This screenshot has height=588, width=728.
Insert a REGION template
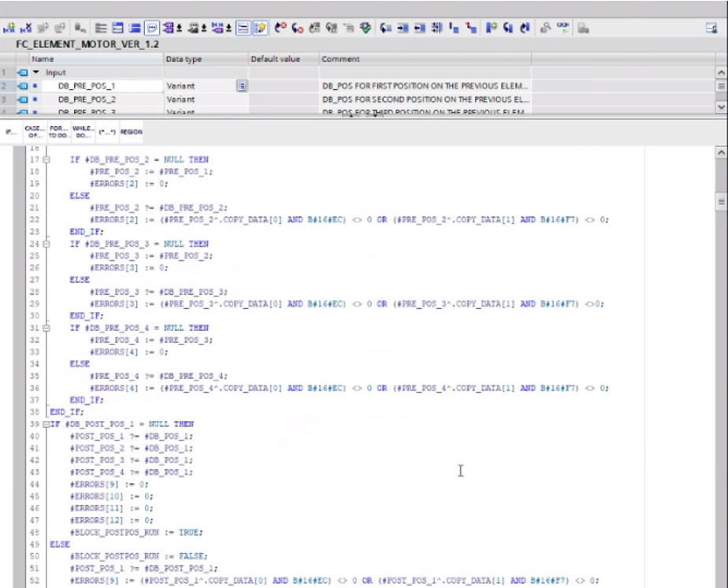click(132, 132)
